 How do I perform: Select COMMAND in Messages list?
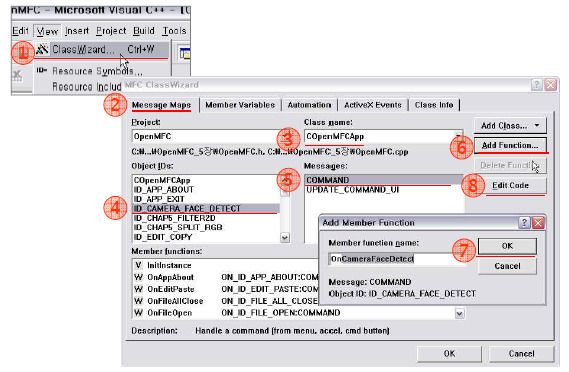pyautogui.click(x=384, y=180)
